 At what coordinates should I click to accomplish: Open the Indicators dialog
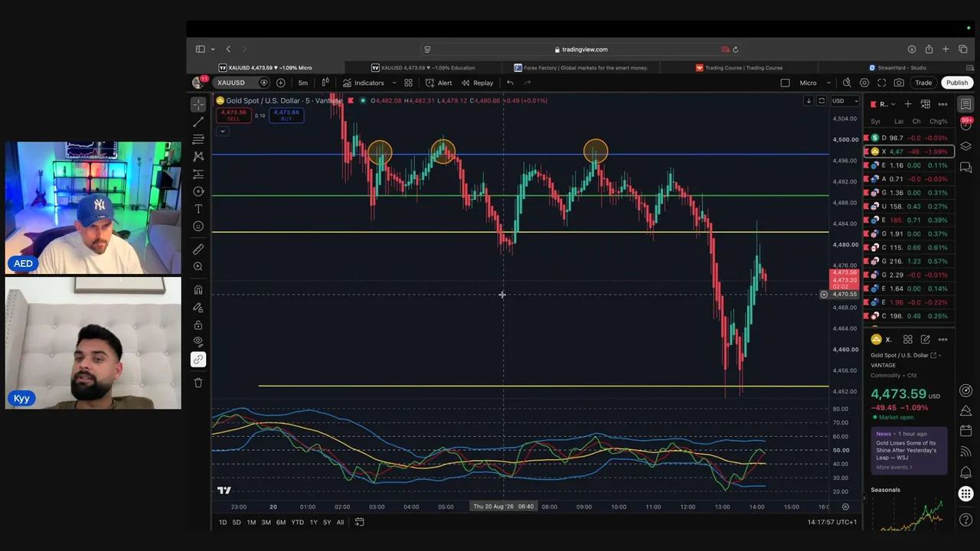(364, 83)
